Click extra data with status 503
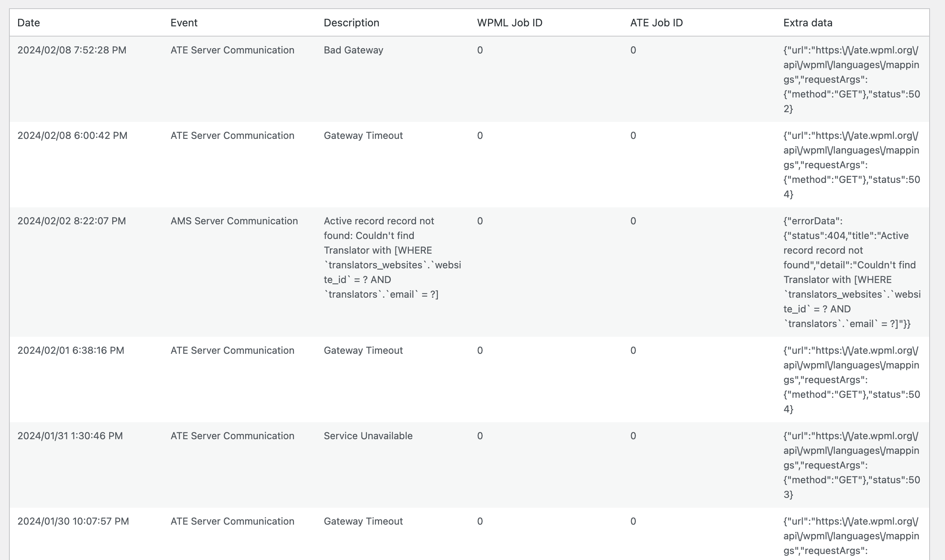Viewport: 945px width, 560px height. click(x=851, y=465)
